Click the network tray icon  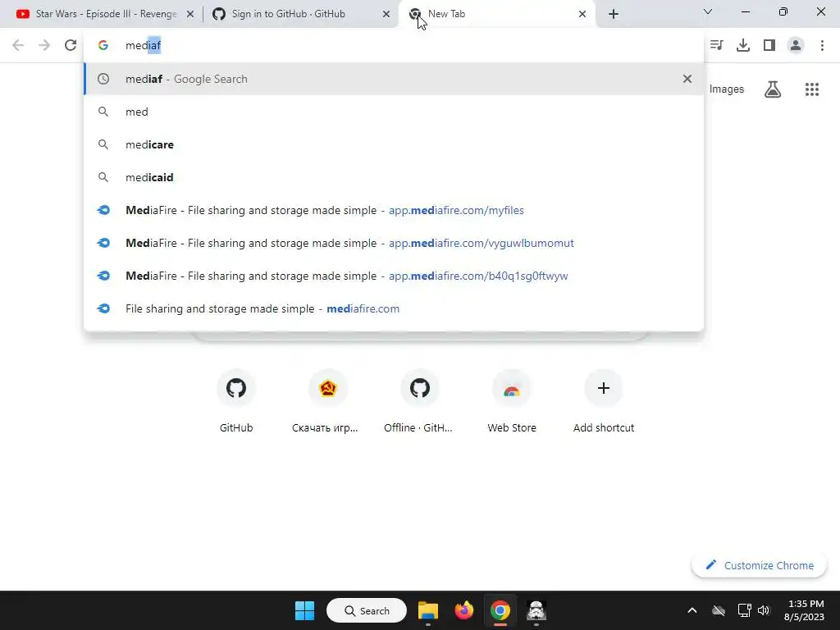744,610
